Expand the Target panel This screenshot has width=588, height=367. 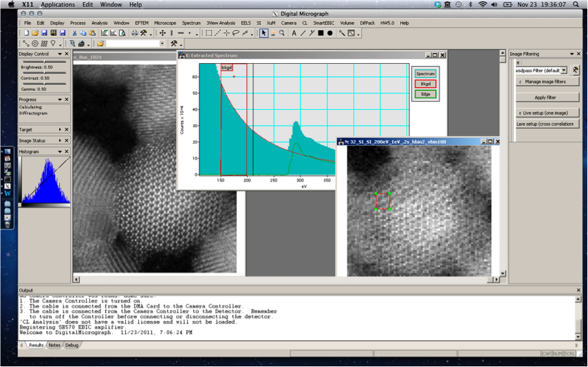point(60,130)
